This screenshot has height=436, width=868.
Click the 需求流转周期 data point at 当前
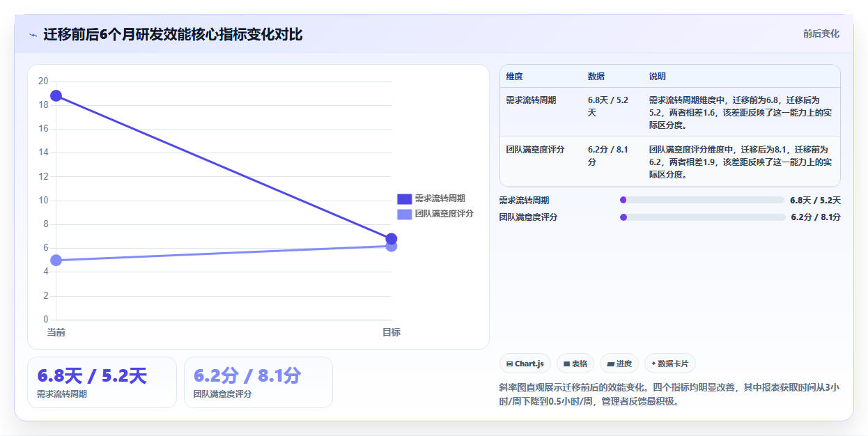click(56, 95)
